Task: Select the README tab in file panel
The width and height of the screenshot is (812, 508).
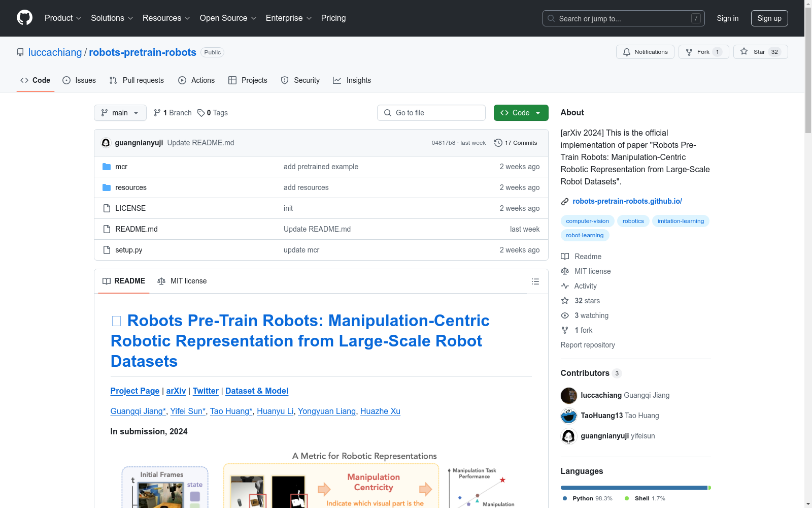Action: point(124,281)
